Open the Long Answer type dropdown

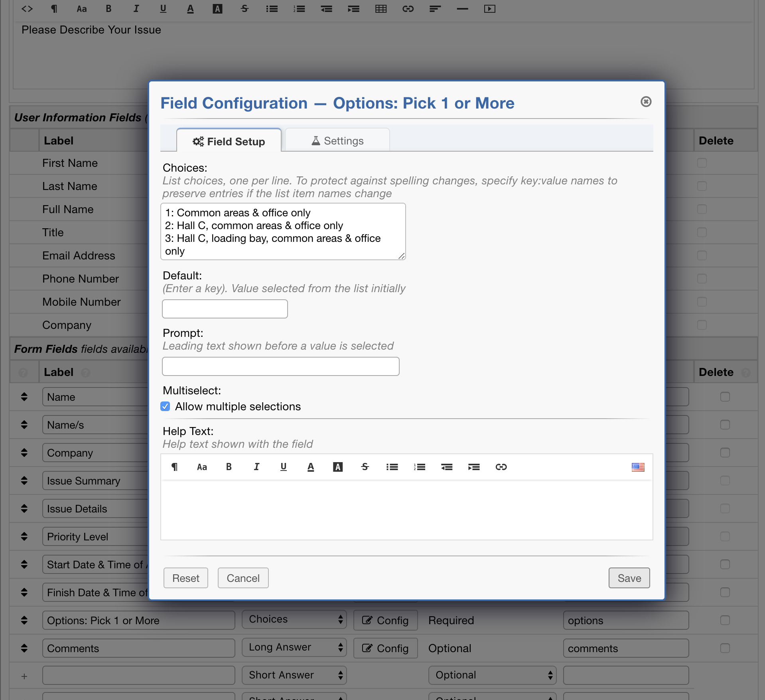(294, 647)
